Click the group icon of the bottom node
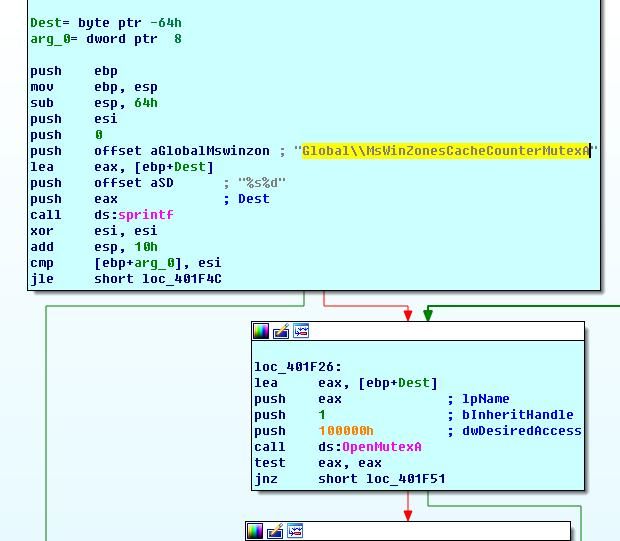 pos(295,531)
